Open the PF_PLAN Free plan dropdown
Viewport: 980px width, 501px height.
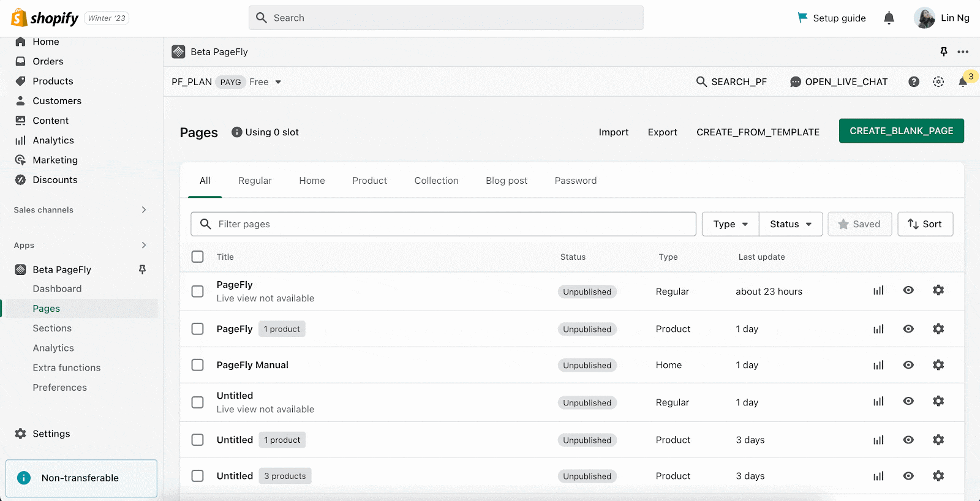click(265, 82)
